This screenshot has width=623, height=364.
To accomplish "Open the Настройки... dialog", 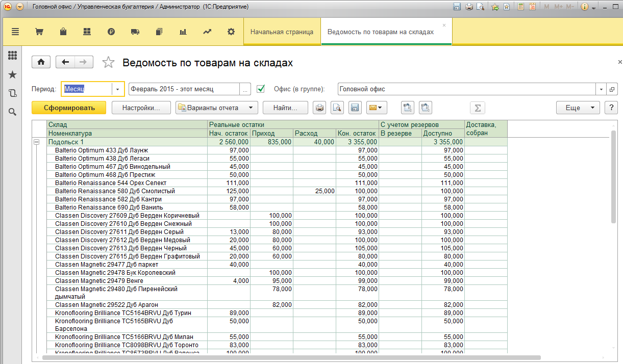I will (x=141, y=108).
